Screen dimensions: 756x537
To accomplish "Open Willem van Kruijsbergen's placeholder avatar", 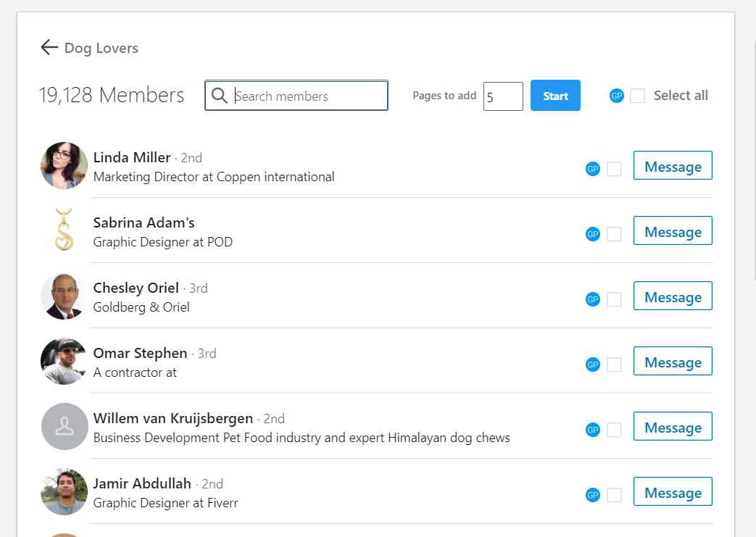I will (64, 427).
